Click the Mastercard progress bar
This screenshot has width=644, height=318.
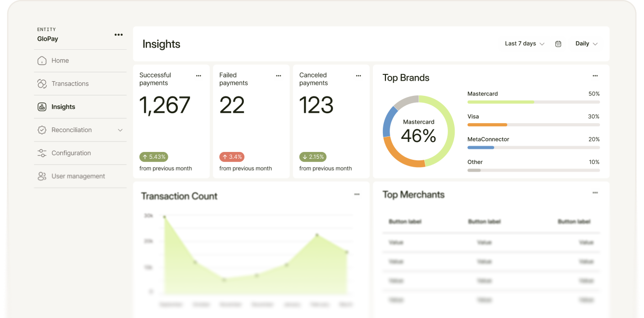click(533, 102)
